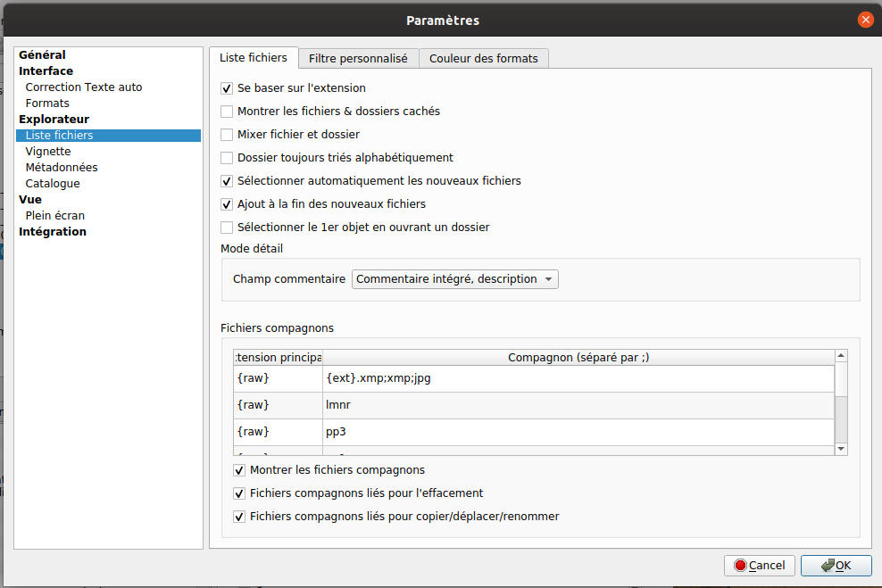The image size is (882, 588).
Task: Click the OK button arrow icon
Action: (x=828, y=566)
